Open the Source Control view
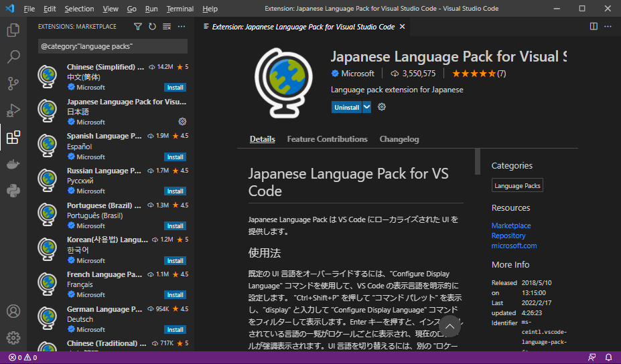Image resolution: width=621 pixels, height=364 pixels. (13, 84)
